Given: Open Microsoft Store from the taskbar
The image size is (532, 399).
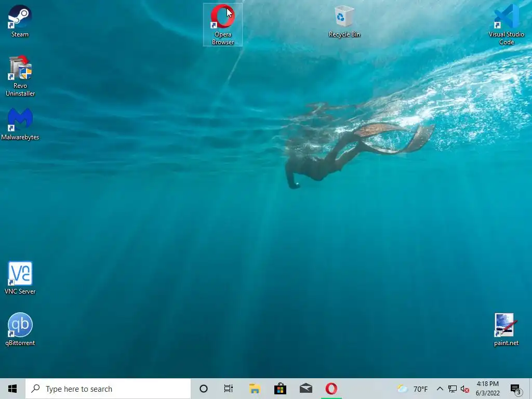Looking at the screenshot, I should pos(280,389).
